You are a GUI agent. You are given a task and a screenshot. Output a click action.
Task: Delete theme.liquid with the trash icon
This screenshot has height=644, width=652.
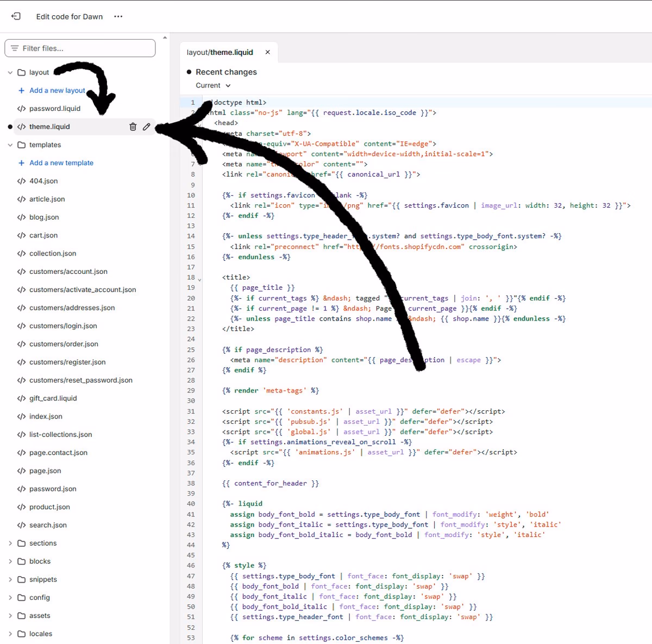coord(133,127)
